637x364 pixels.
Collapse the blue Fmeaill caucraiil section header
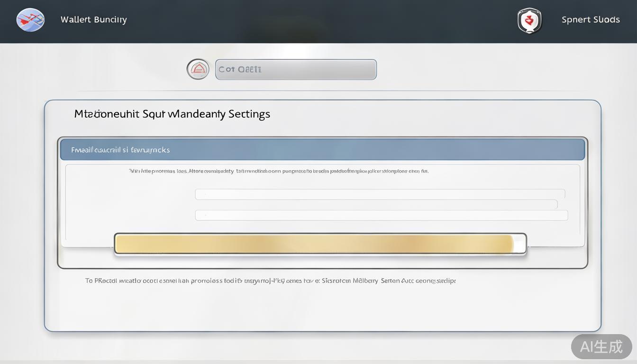click(322, 150)
